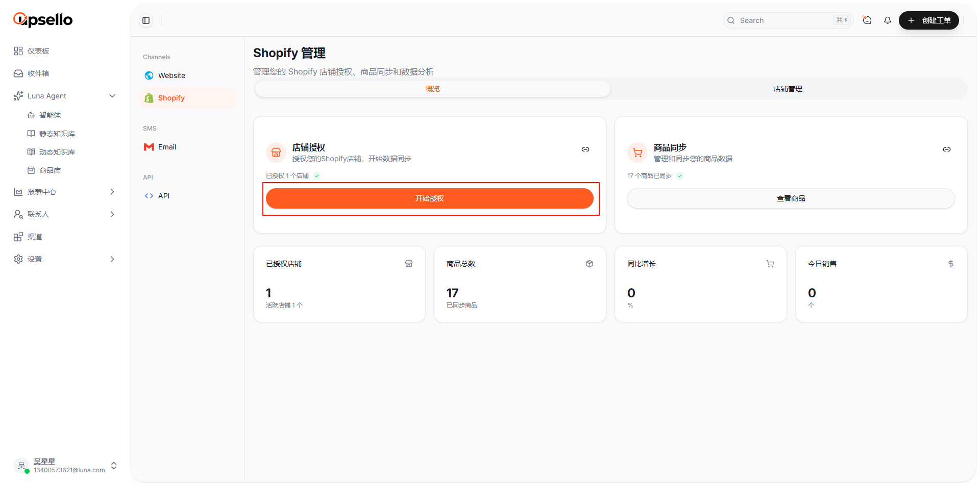The width and height of the screenshot is (980, 486).
Task: Click the 商品同步 cart icon
Action: point(638,152)
